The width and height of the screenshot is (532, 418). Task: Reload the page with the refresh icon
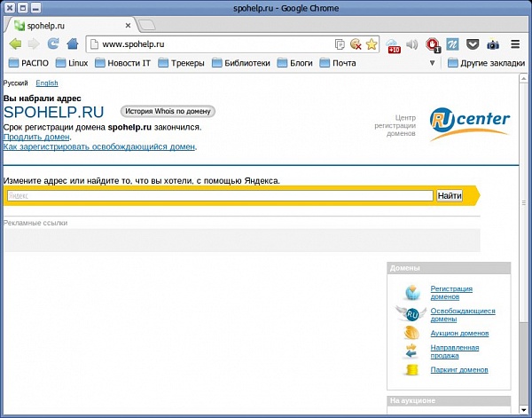[53, 43]
